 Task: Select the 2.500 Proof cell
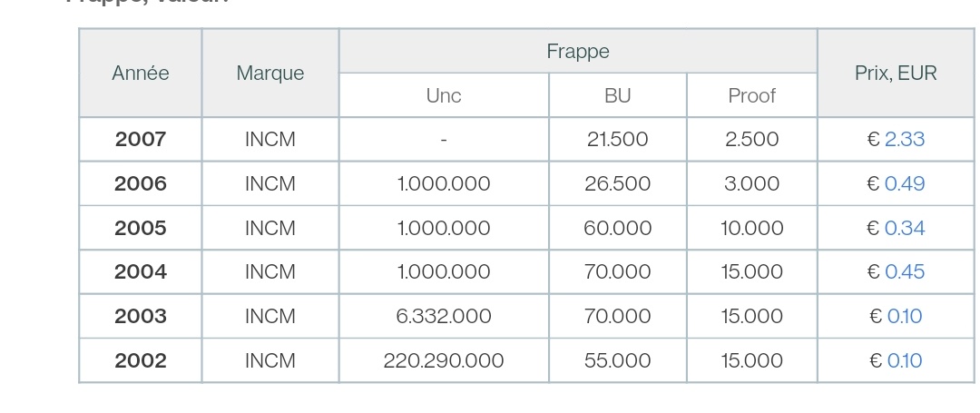pos(752,140)
